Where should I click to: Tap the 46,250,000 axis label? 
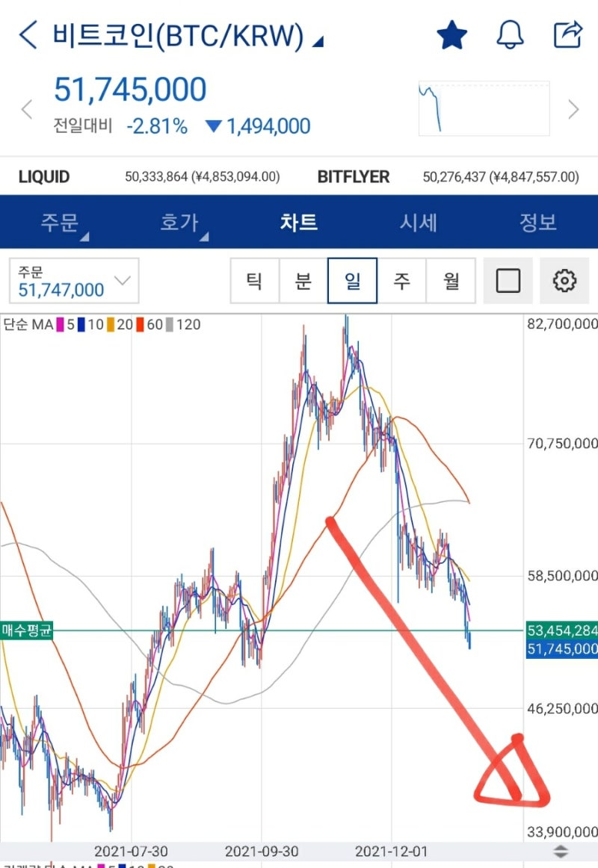pos(562,709)
